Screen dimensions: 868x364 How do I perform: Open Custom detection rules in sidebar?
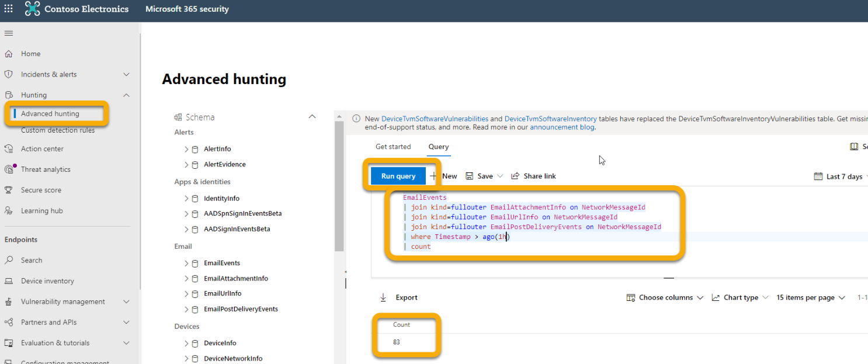point(58,130)
